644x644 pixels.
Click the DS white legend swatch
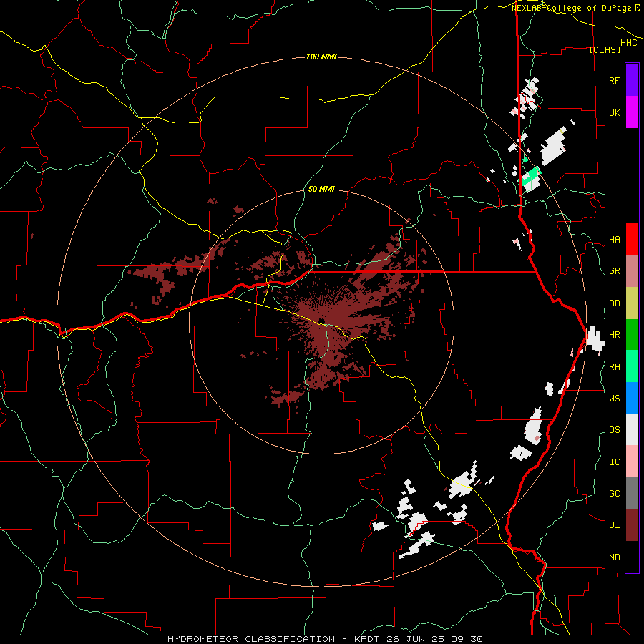point(632,429)
